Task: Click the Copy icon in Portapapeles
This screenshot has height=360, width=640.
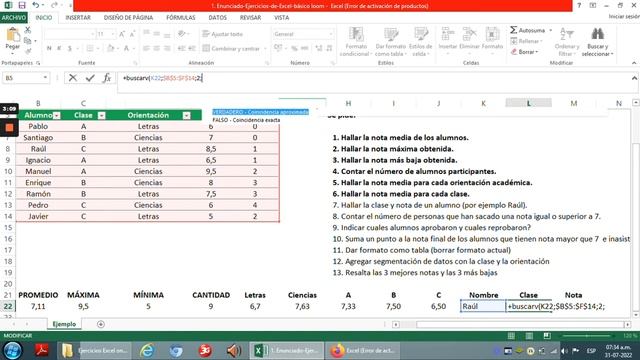Action: [x=28, y=41]
